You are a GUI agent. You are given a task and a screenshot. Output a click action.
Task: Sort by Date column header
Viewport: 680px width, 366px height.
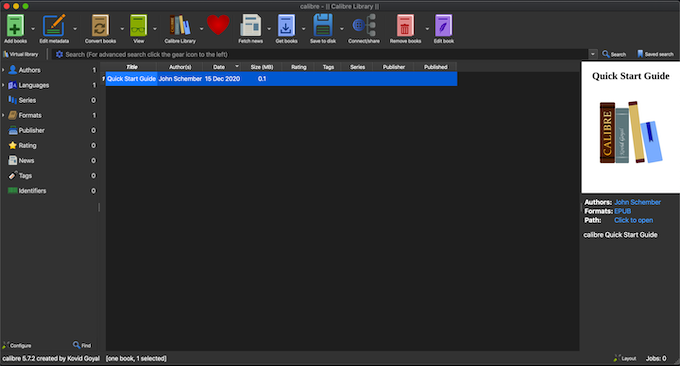point(219,67)
